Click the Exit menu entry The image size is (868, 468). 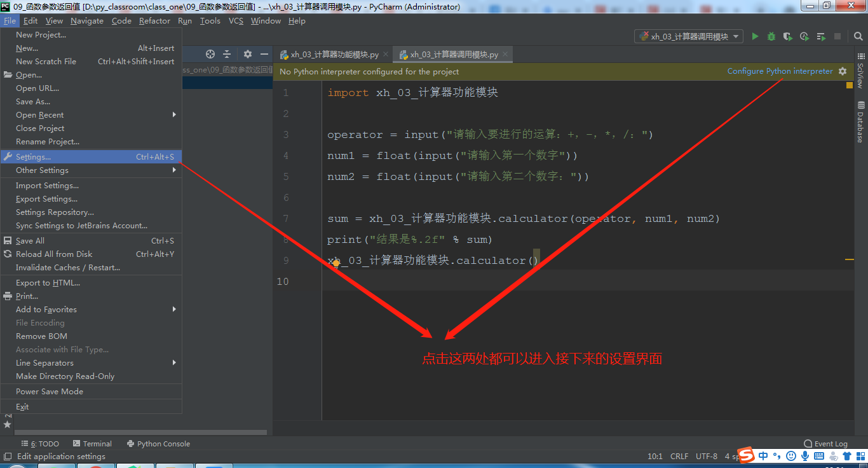click(x=91, y=407)
